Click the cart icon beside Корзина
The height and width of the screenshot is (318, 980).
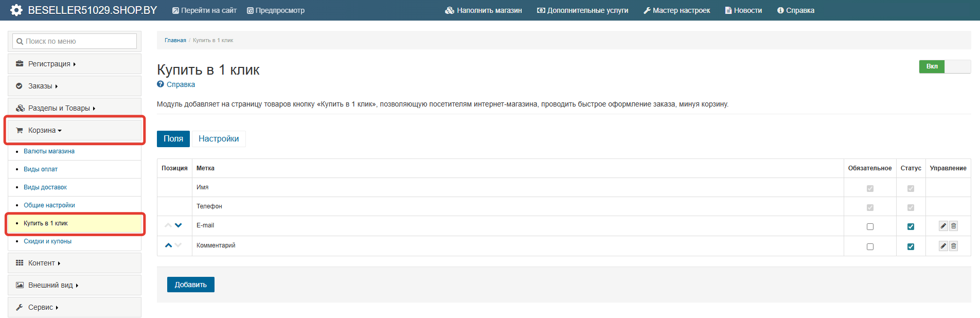point(20,130)
